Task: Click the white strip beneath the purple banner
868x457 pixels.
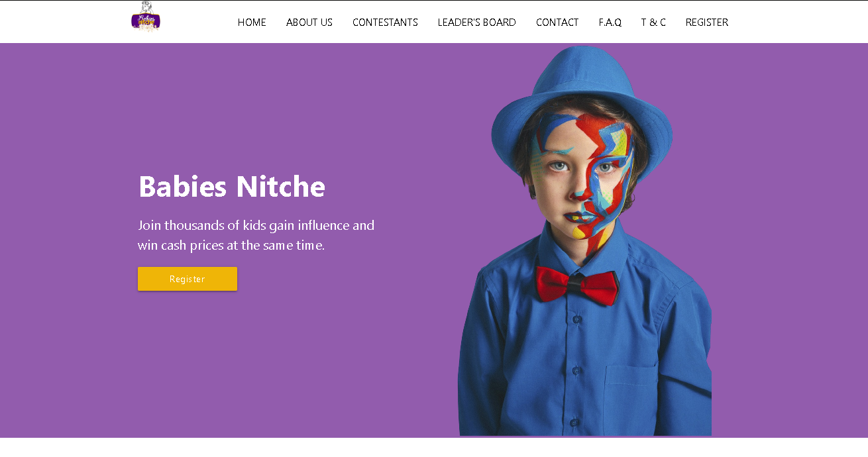Action: pyautogui.click(x=434, y=448)
